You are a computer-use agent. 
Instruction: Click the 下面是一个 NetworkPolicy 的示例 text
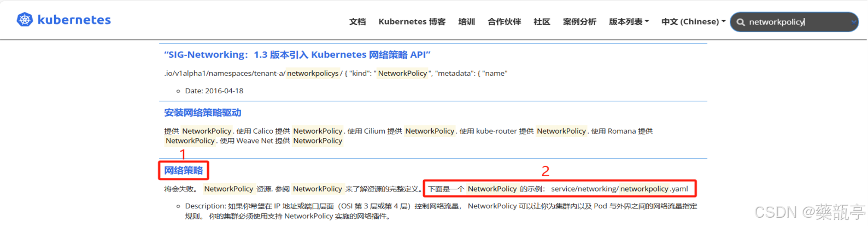coord(486,189)
